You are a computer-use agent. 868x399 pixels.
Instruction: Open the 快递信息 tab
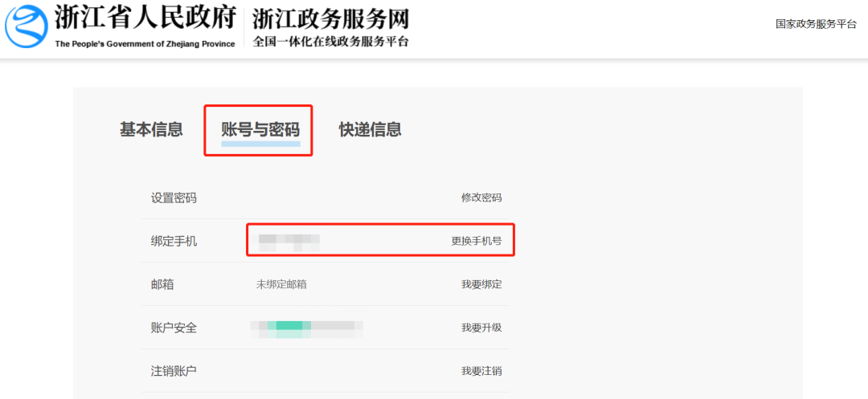coord(370,129)
